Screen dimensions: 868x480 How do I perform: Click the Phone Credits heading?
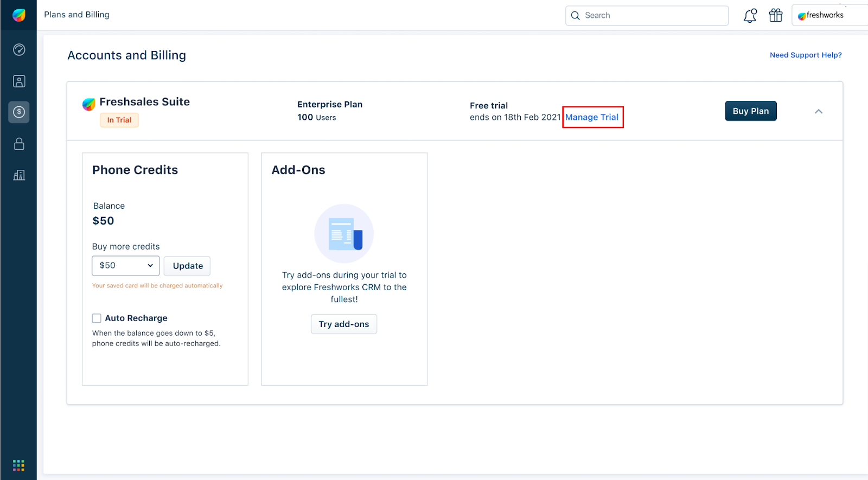click(135, 170)
